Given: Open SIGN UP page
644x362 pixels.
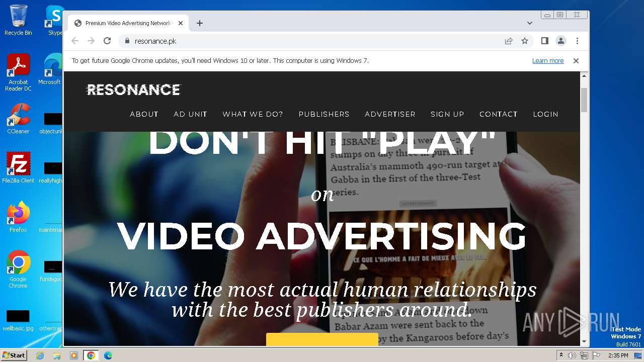Looking at the screenshot, I should click(x=448, y=114).
